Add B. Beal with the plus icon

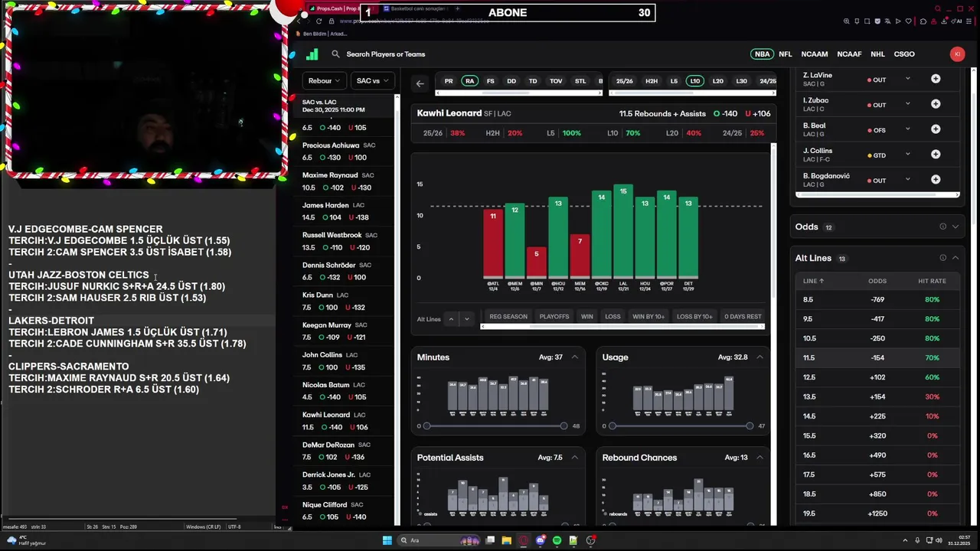click(x=936, y=129)
